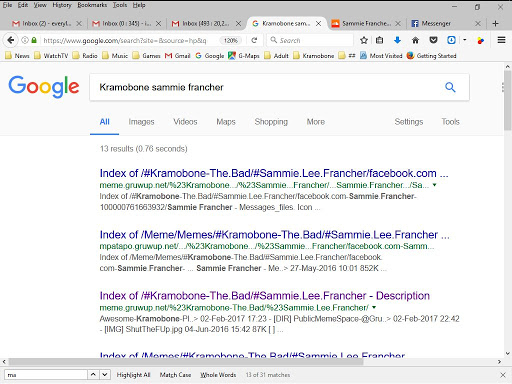Open the G-Maps bookmark

[x=244, y=56]
